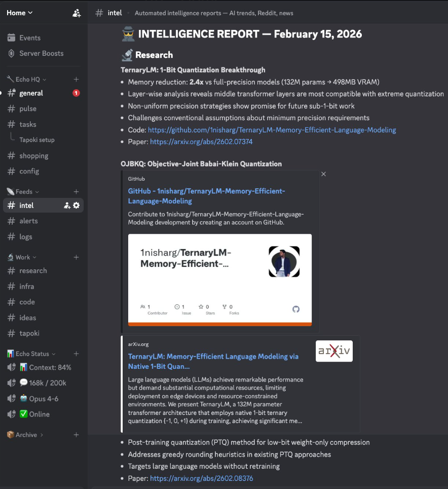Image resolution: width=448 pixels, height=489 pixels.
Task: Click the add member icon next to Home
Action: tap(77, 13)
